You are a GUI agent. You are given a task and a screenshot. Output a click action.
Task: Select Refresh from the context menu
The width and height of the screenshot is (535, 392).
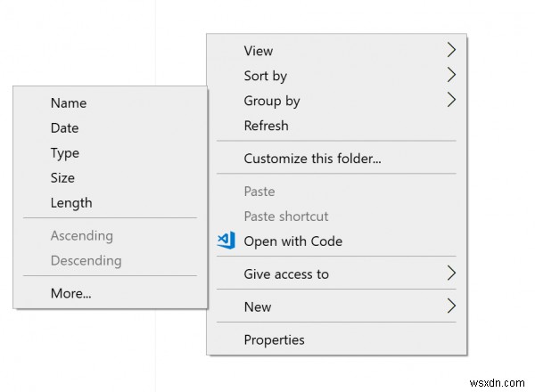point(266,126)
